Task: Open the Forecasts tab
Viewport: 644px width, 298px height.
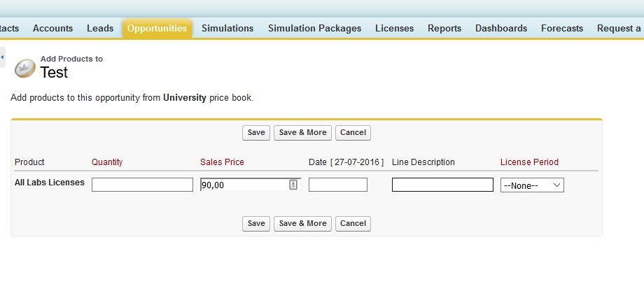Action: (562, 29)
